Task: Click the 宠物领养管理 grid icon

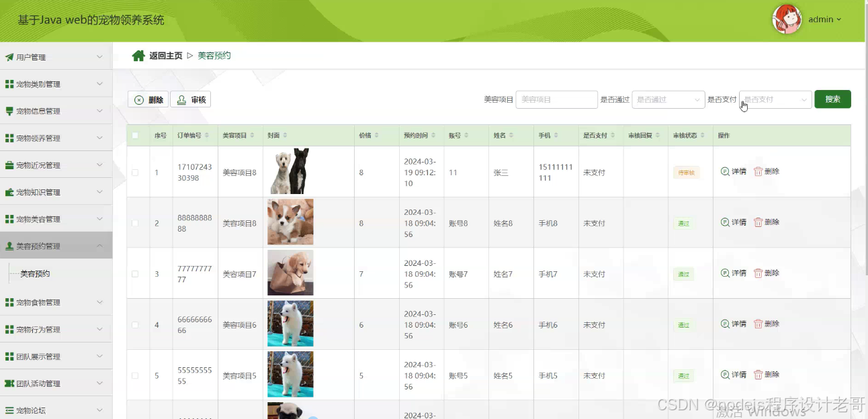Action: click(x=9, y=138)
